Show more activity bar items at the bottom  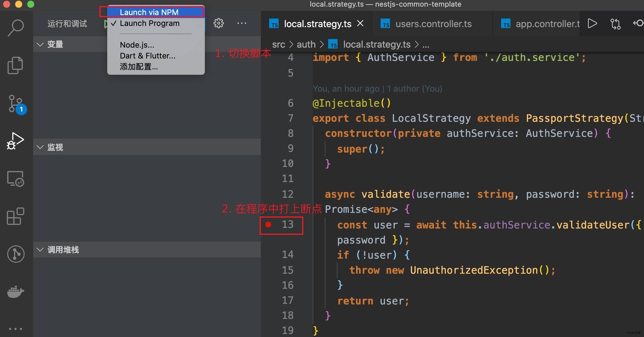(15, 329)
